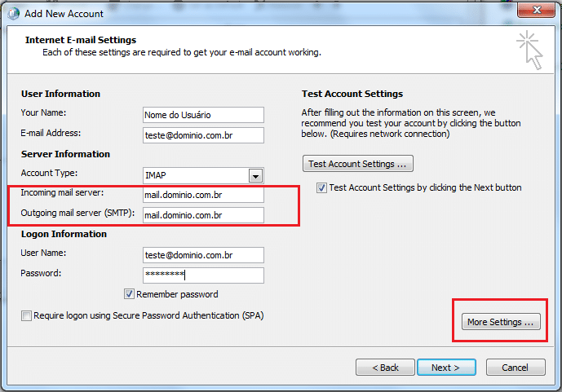Select the IMAP account type combo box
562x392 pixels.
pyautogui.click(x=203, y=175)
